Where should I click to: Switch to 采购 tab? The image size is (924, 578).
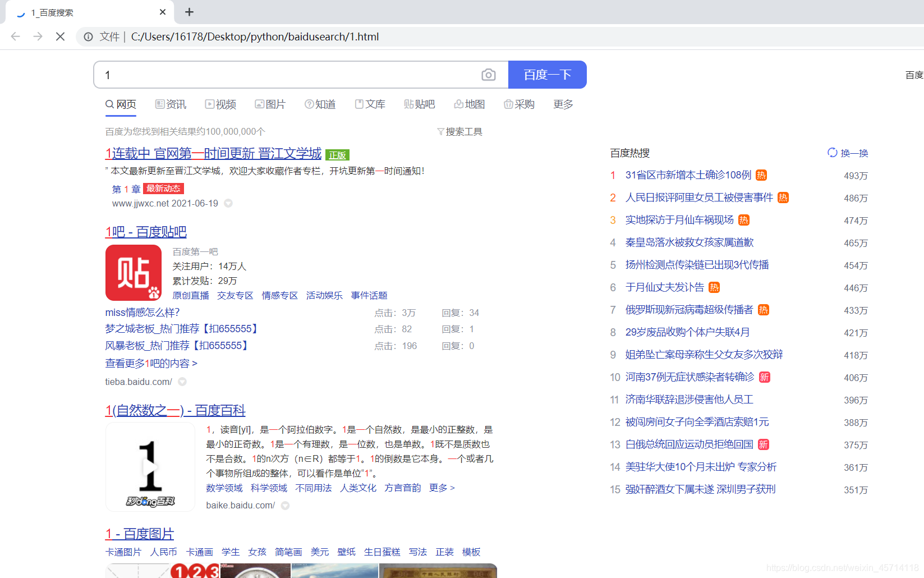click(x=519, y=104)
